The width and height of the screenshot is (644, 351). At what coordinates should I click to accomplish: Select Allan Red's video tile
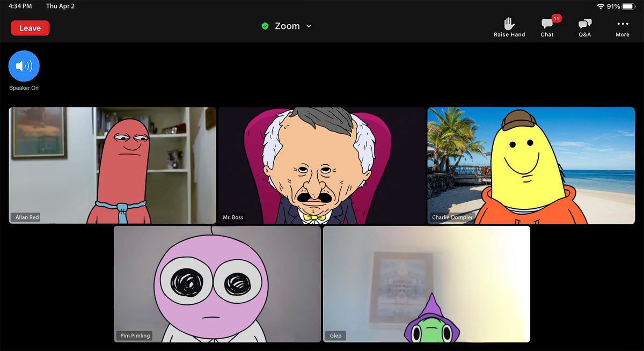click(x=113, y=165)
